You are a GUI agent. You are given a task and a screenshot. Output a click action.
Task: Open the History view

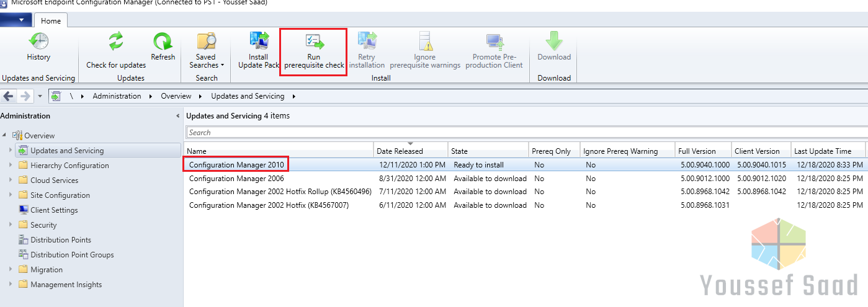point(38,47)
